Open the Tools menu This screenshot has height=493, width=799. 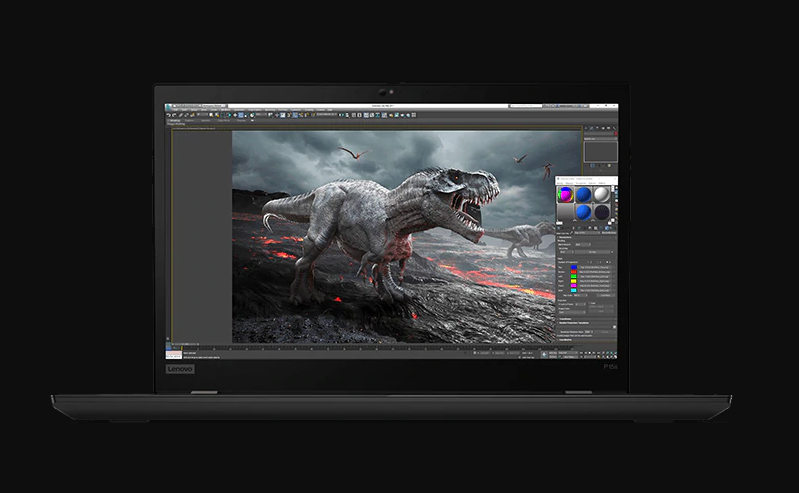click(184, 110)
